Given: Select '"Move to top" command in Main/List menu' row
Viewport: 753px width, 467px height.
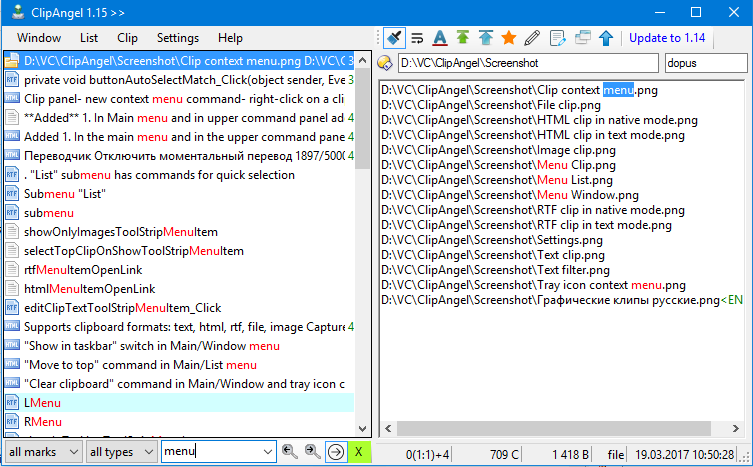Looking at the screenshot, I should (179, 365).
